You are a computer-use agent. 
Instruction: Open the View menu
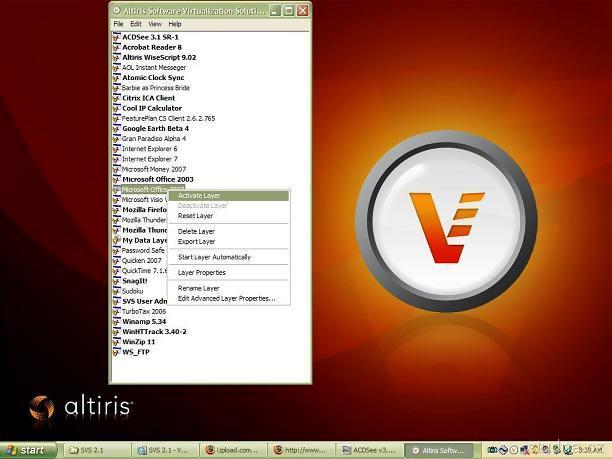coord(155,24)
